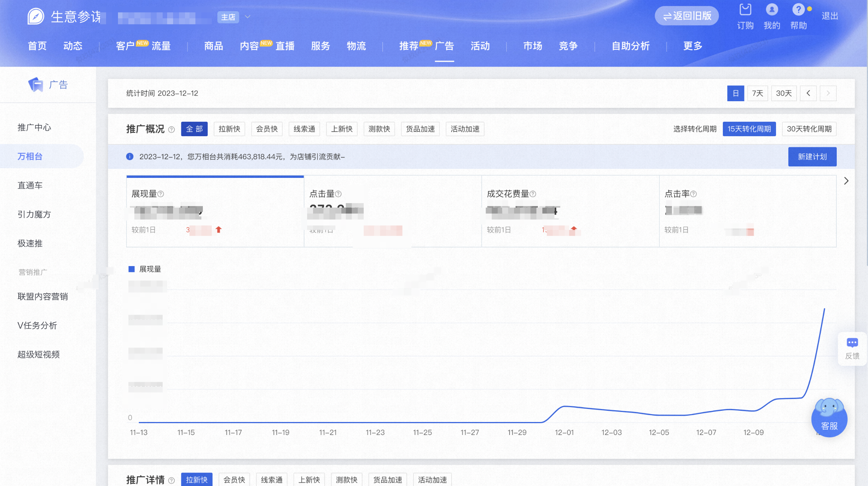This screenshot has width=868, height=486.
Task: Switch time range to 30天
Action: [784, 93]
